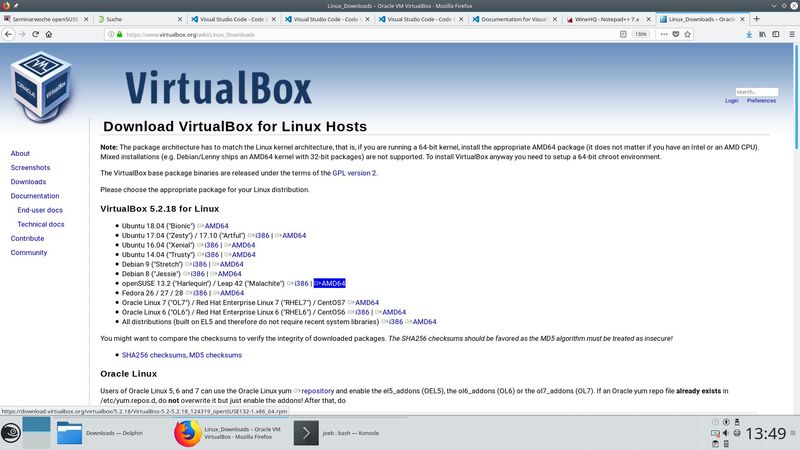Save page to Pocket icon

pyautogui.click(x=676, y=34)
